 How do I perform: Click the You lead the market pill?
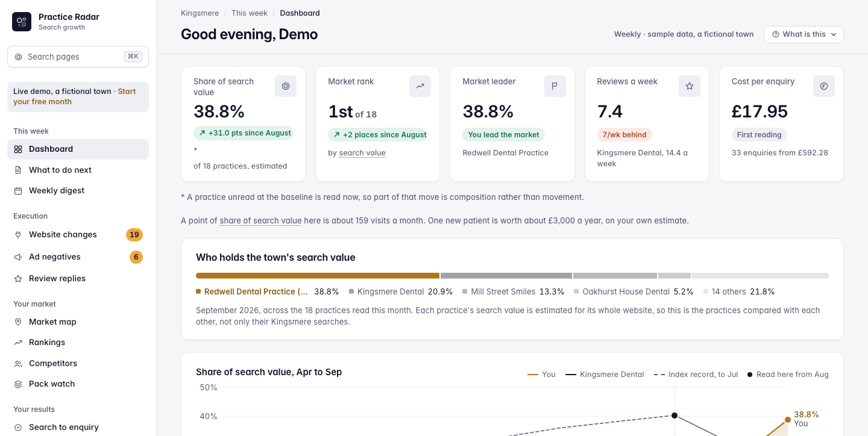[504, 135]
